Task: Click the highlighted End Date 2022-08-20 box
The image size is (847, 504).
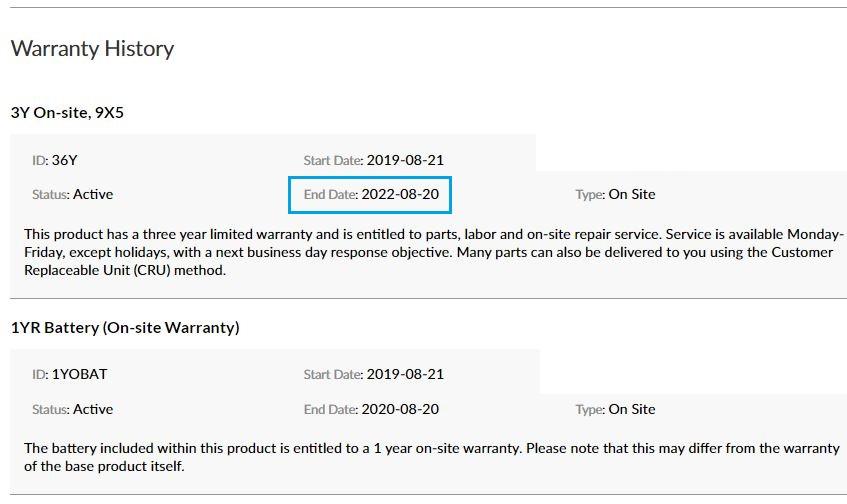Action: (370, 194)
